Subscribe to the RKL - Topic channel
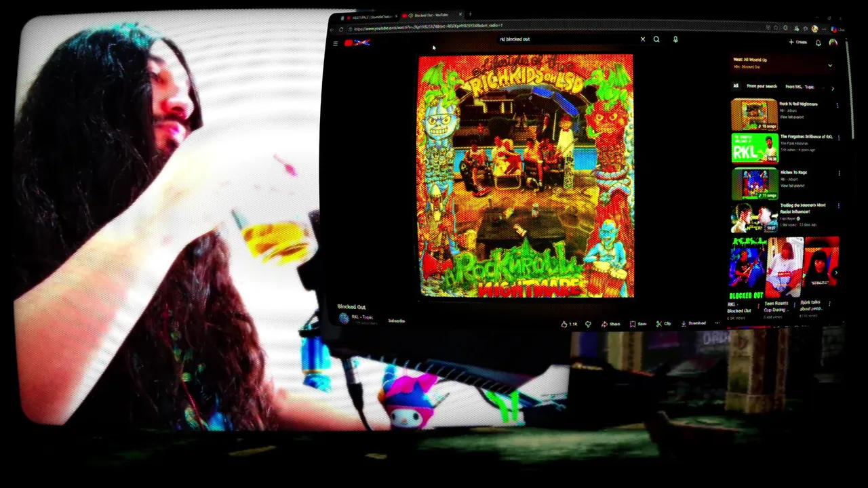 point(396,321)
